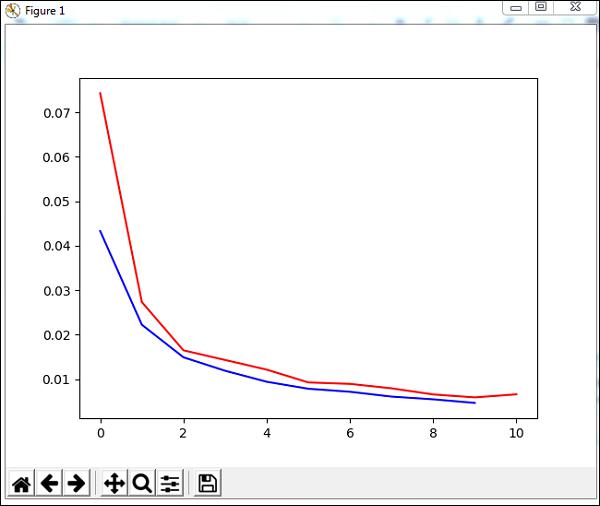Click the 0.07 y-axis label
This screenshot has height=506, width=600.
click(57, 113)
